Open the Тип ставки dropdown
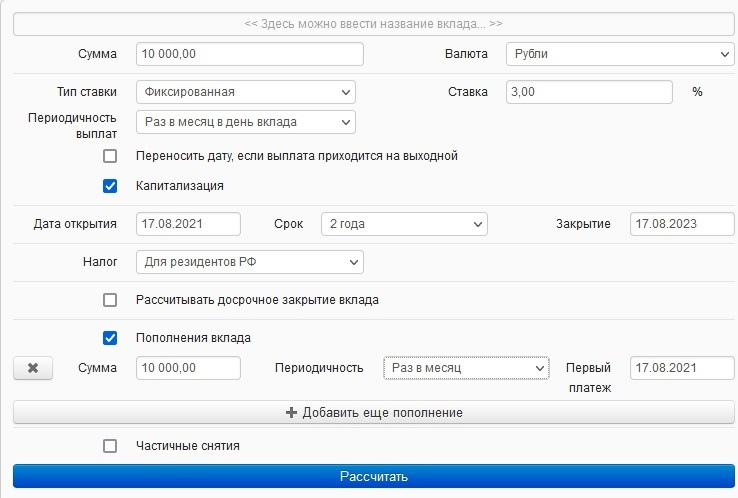 (246, 92)
